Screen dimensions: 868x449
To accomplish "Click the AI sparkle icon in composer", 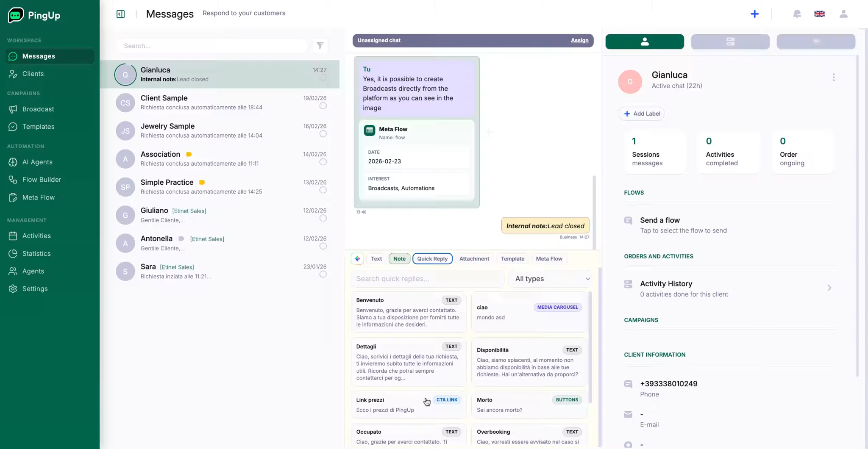I will click(357, 259).
